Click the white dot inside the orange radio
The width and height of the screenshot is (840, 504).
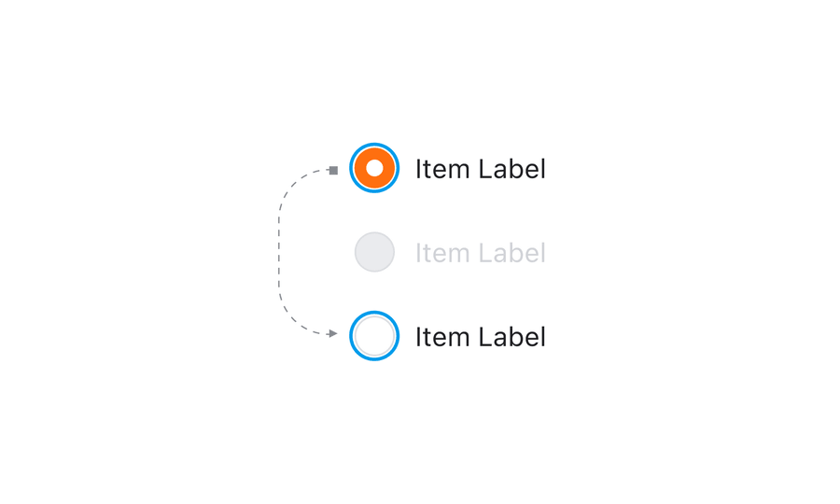374,168
